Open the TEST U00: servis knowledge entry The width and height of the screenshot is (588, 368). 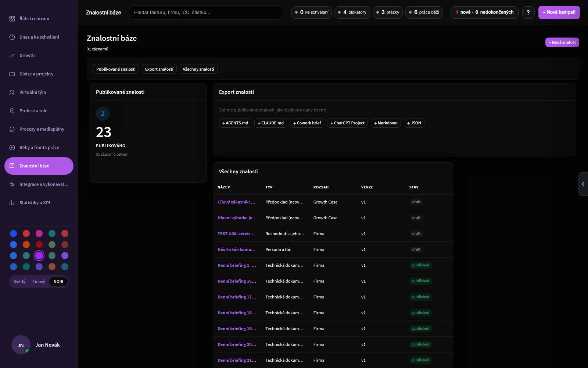pos(236,234)
